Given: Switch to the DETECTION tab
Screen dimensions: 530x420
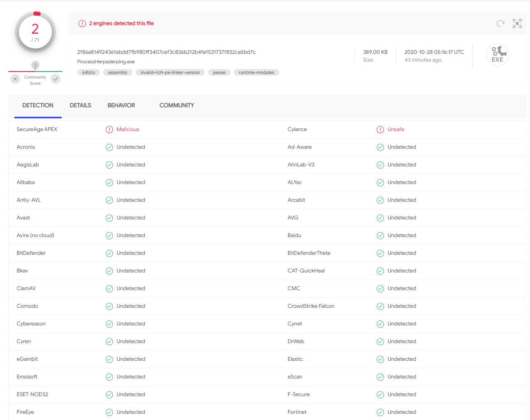Looking at the screenshot, I should (38, 106).
